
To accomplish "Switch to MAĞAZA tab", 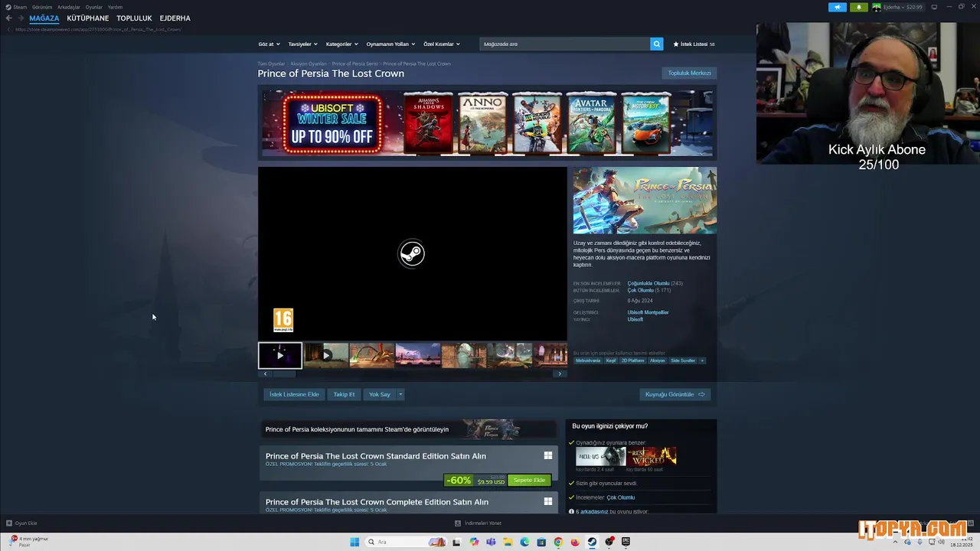I will click(x=44, y=18).
